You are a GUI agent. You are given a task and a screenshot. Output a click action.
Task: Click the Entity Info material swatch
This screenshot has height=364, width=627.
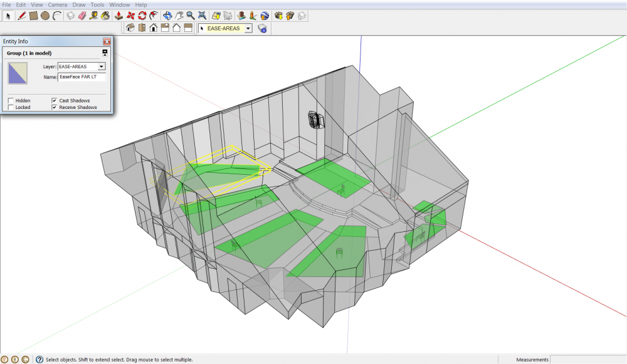click(x=18, y=73)
